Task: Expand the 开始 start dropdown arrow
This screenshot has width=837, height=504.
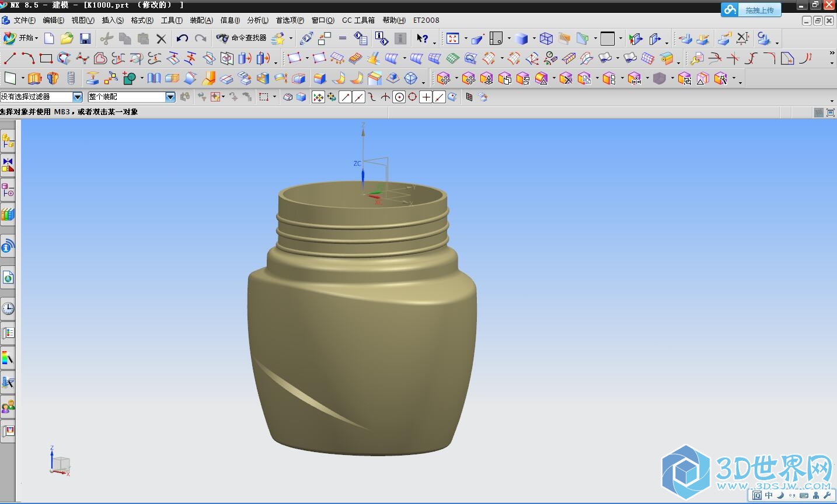Action: coord(37,38)
